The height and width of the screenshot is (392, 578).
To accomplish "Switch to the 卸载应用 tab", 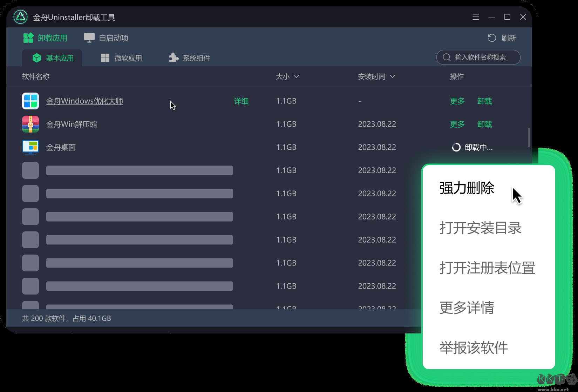I will click(x=45, y=38).
